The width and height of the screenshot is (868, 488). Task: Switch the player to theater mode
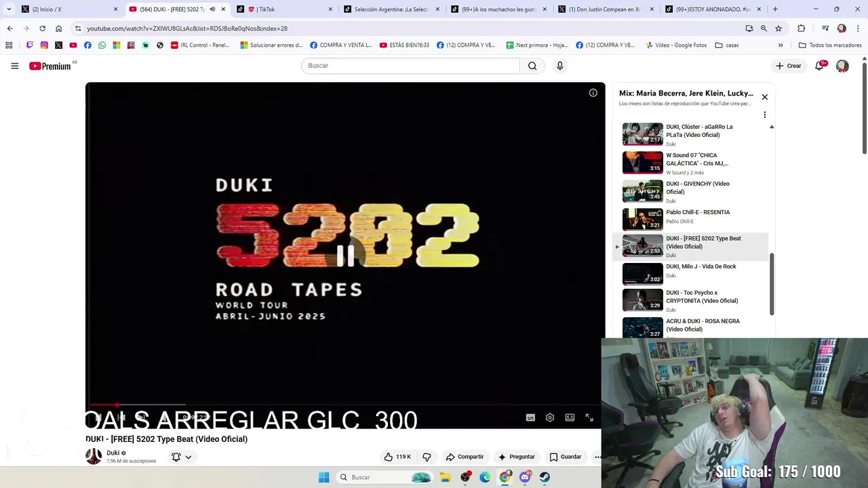tap(570, 418)
